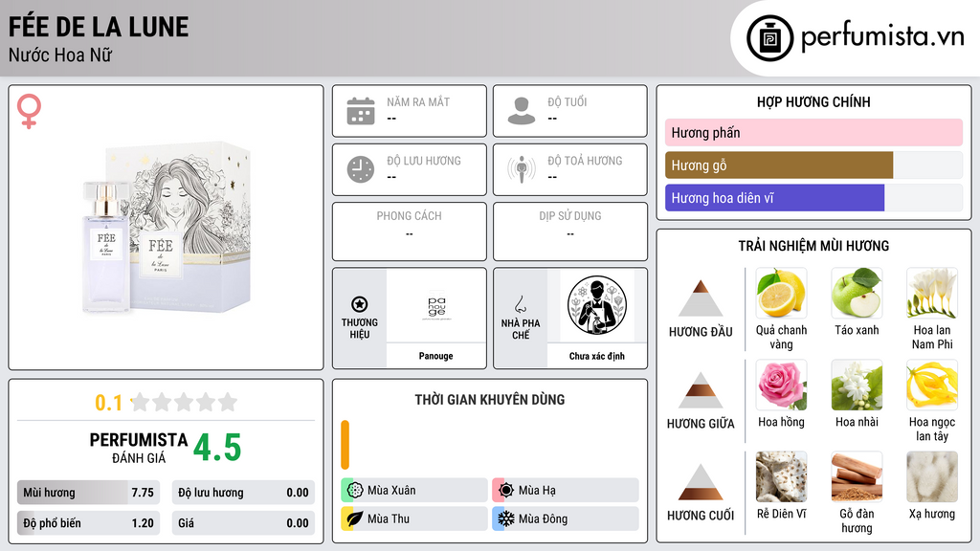Image resolution: width=980 pixels, height=551 pixels.
Task: Click the Mùa Hạ season label
Action: point(537,491)
